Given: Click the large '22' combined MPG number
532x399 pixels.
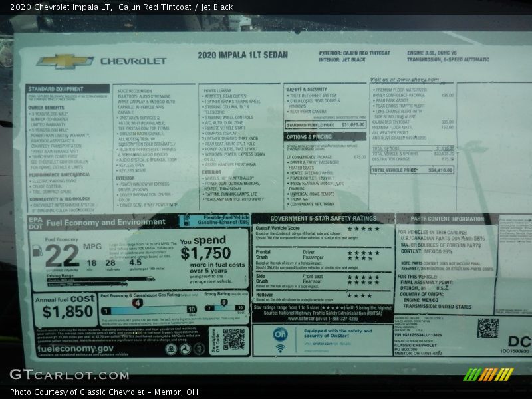Looking at the screenshot, I should point(62,256).
